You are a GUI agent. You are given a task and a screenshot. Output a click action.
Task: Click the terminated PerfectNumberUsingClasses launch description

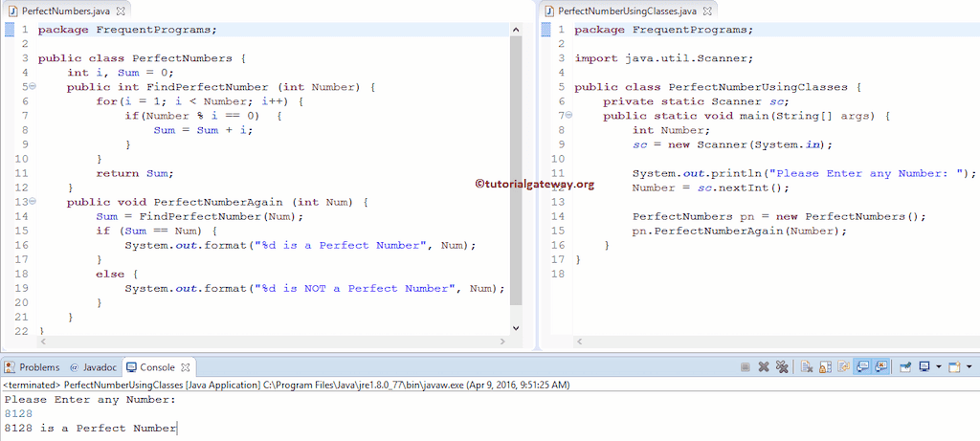coord(286,385)
